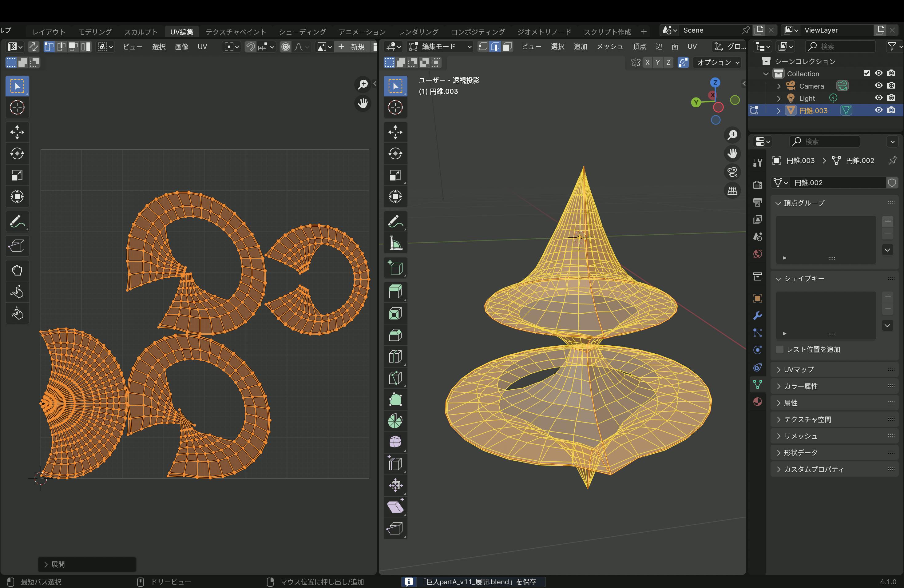The height and width of the screenshot is (588, 904).
Task: Hide the Camera object in viewport
Action: (x=878, y=86)
